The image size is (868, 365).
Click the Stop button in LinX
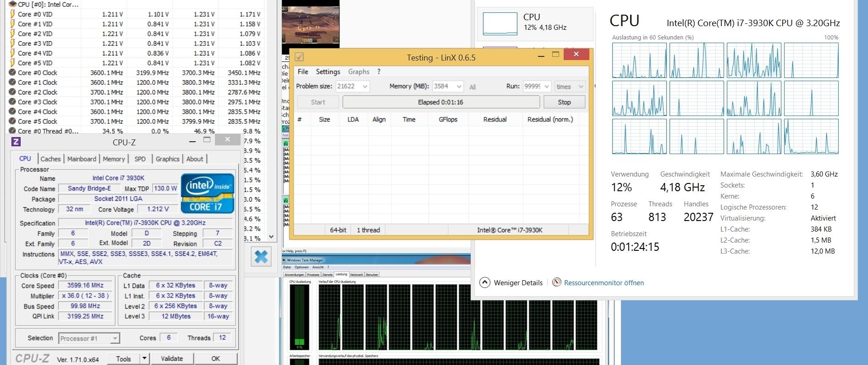pos(564,102)
